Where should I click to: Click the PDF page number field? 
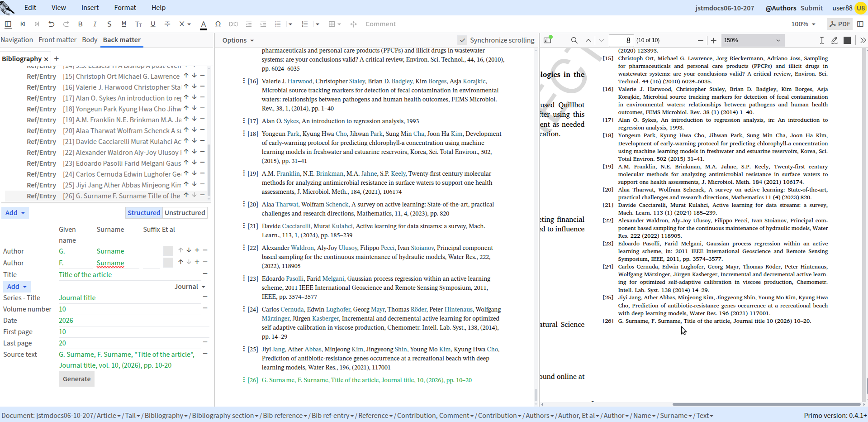[x=621, y=40]
